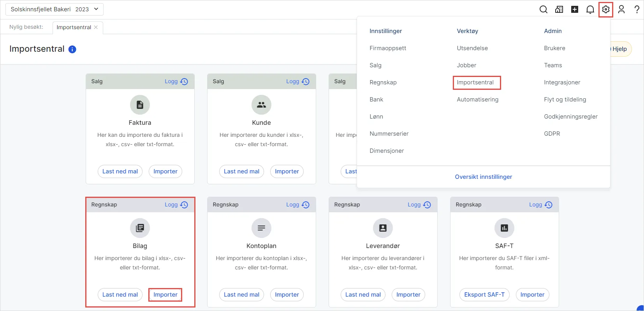
Task: Click the plus quick-create icon
Action: (x=575, y=9)
